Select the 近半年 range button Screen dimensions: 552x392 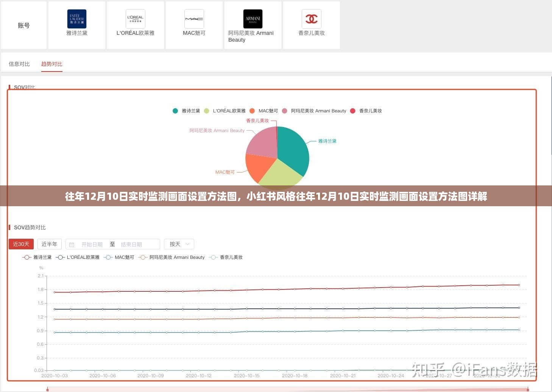49,244
